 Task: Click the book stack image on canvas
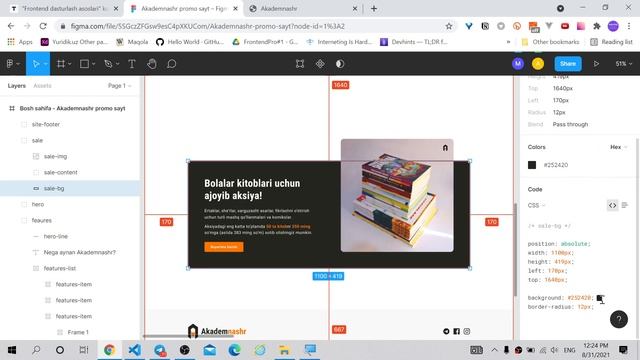pos(397,196)
